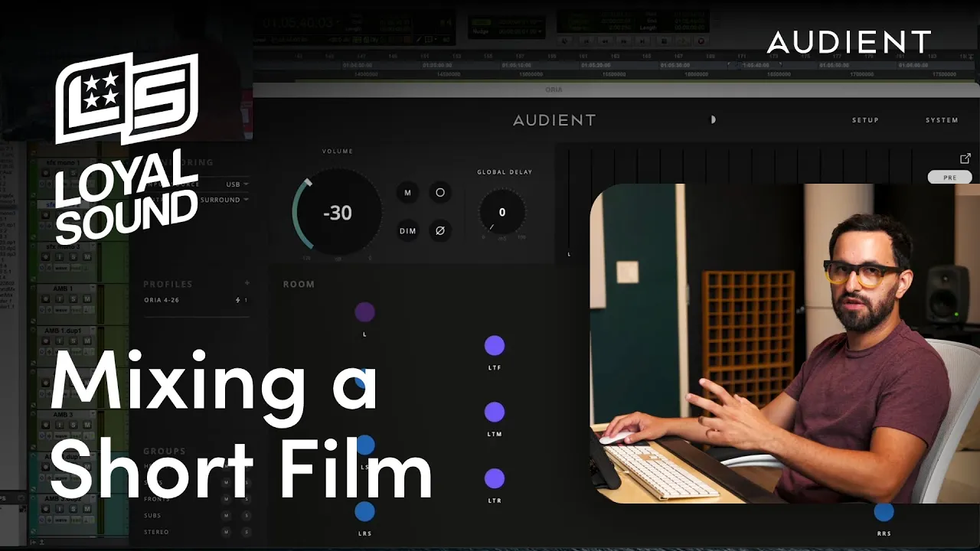Open the SYSTEM tab

(942, 120)
